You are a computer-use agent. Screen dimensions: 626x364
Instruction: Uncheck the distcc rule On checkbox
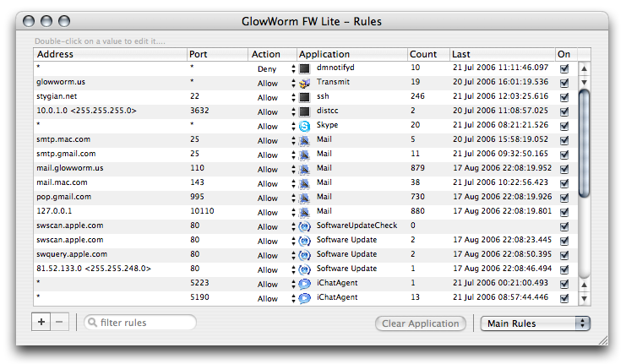(564, 111)
